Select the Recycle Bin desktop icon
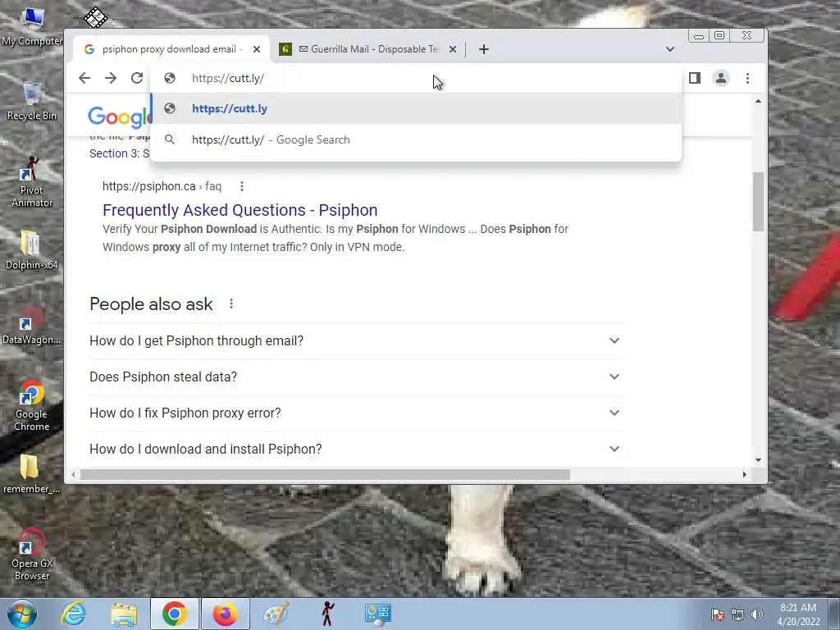This screenshot has height=630, width=840. tap(32, 101)
